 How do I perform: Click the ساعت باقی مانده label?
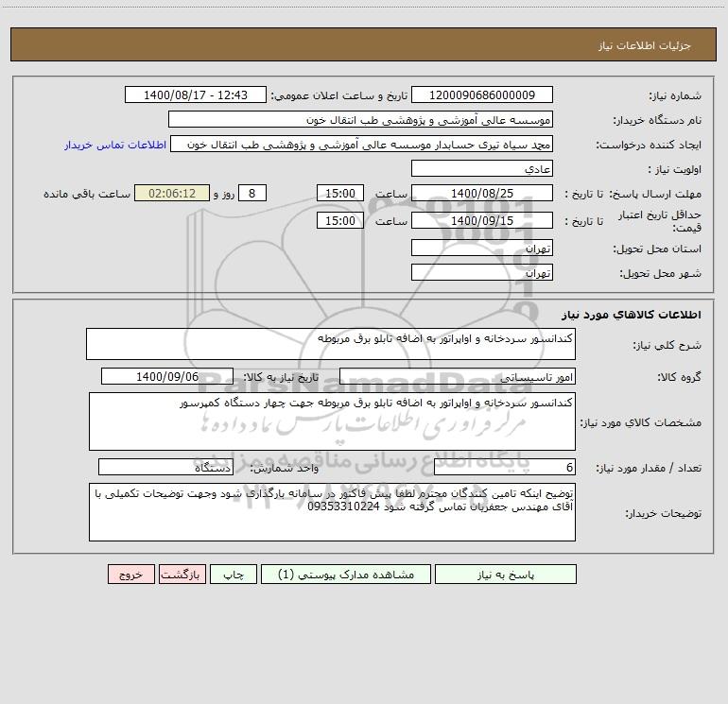[87, 194]
